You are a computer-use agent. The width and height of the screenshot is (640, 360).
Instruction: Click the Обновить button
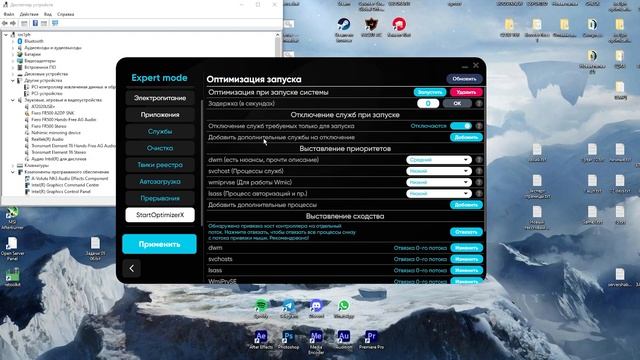click(x=464, y=79)
